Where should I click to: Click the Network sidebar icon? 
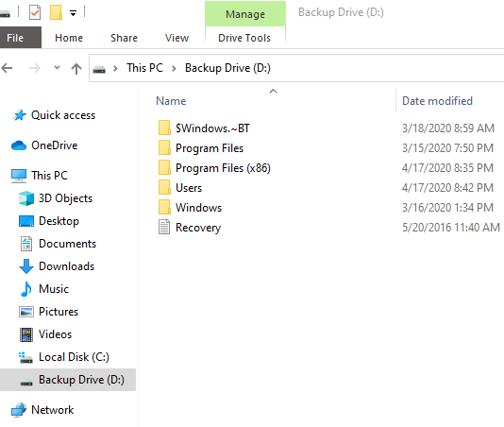pyautogui.click(x=19, y=410)
